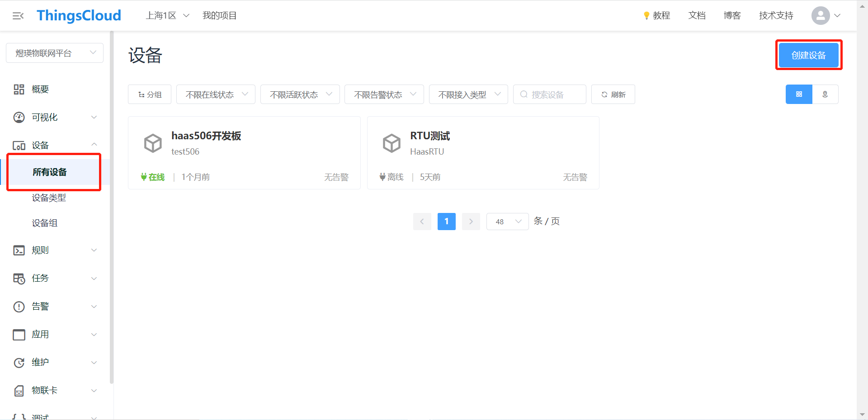
Task: Switch to map location view
Action: pos(825,94)
